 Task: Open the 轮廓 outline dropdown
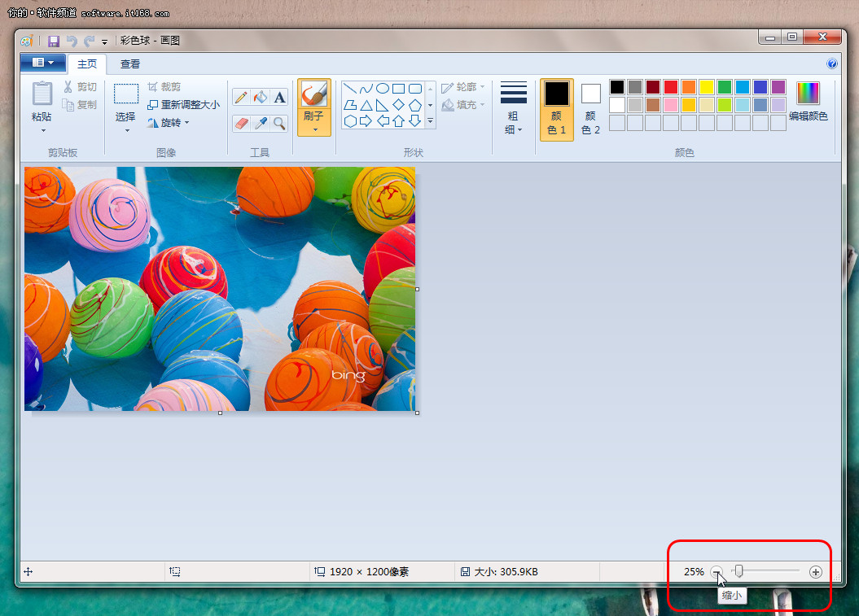click(463, 87)
